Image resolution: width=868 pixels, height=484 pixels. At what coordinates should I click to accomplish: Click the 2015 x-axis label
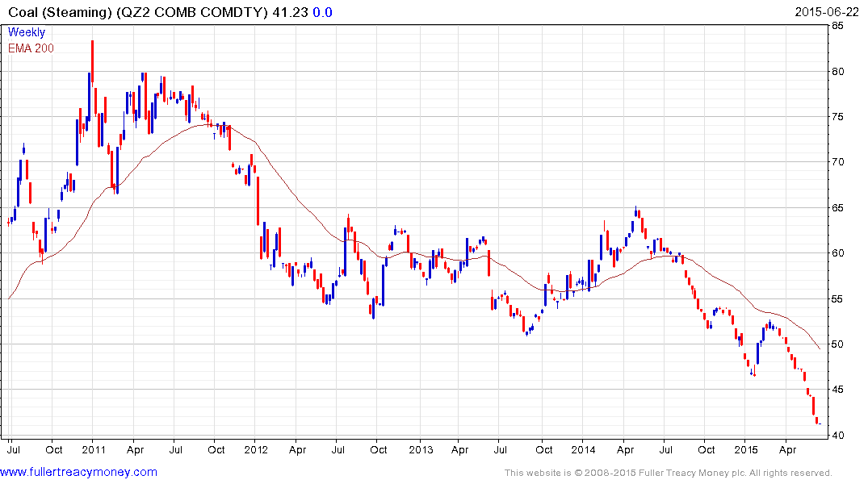pyautogui.click(x=745, y=449)
